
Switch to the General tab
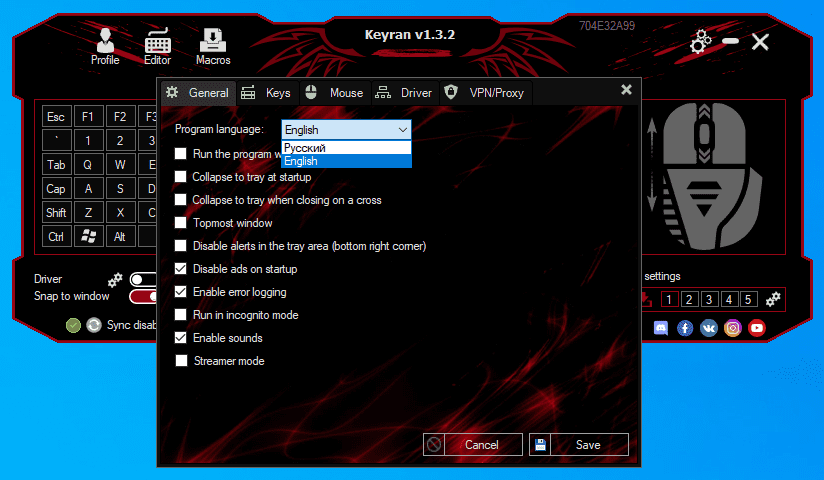(199, 93)
